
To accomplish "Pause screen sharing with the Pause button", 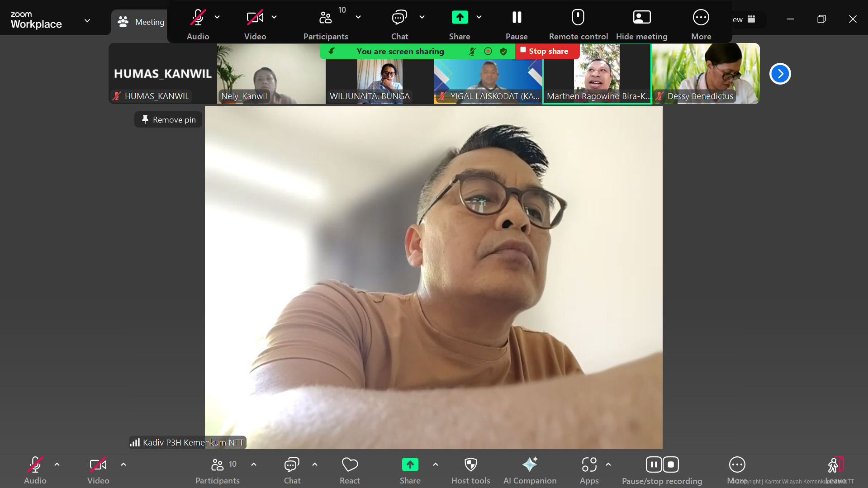I will 516,23.
